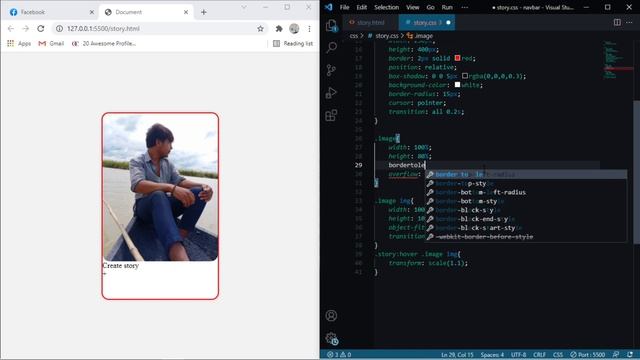Open the Explorer view in VS Code
Screen dimensions: 640x360
click(x=331, y=26)
